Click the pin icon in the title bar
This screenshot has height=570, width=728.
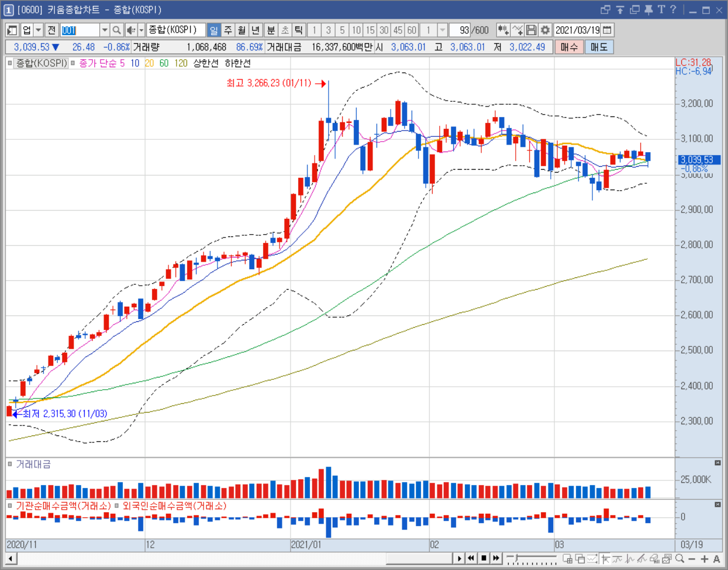(x=648, y=9)
